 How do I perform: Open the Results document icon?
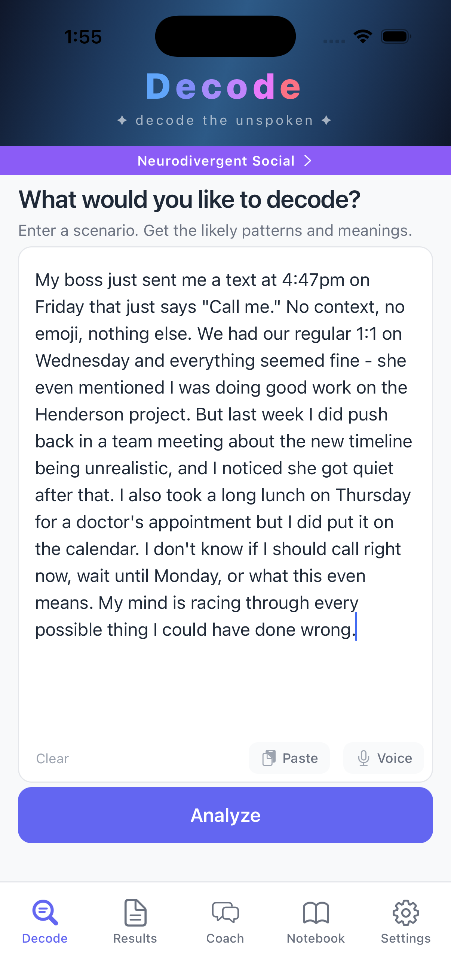point(135,912)
